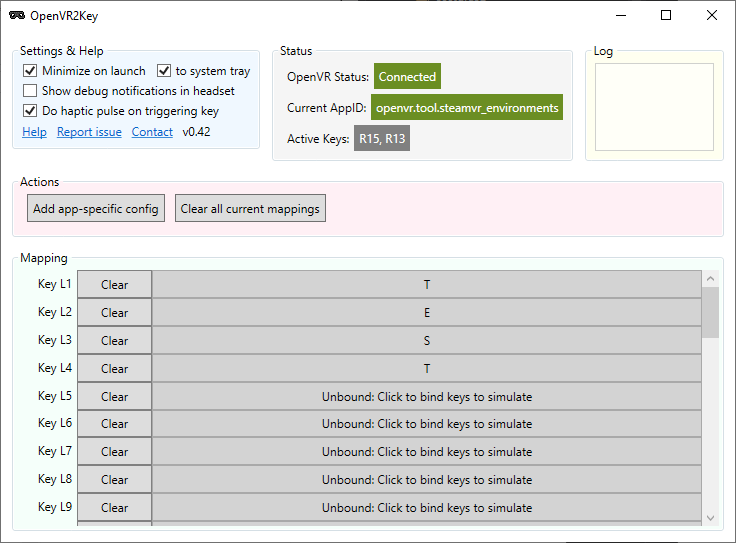Bind keys for unbound Key L8
This screenshot has height=543, width=736.
[427, 480]
